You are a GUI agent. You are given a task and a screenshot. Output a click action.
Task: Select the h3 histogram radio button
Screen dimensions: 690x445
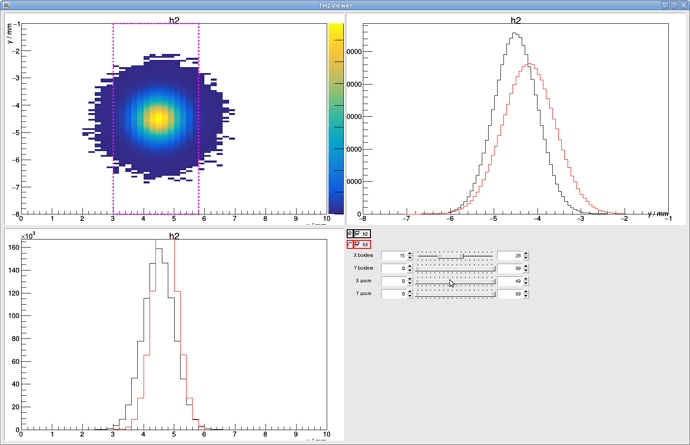tap(350, 244)
